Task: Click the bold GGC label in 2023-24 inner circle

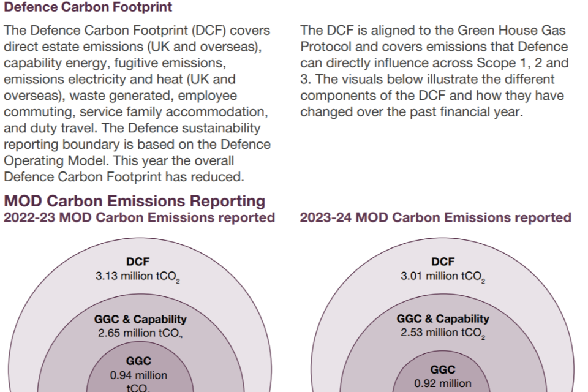Action: click(443, 371)
